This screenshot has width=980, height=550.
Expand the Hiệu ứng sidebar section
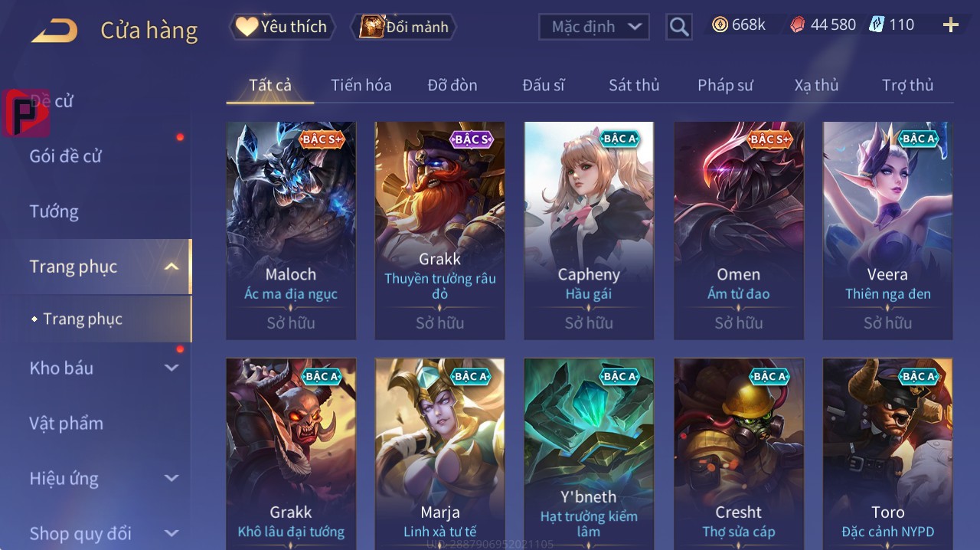tap(171, 478)
